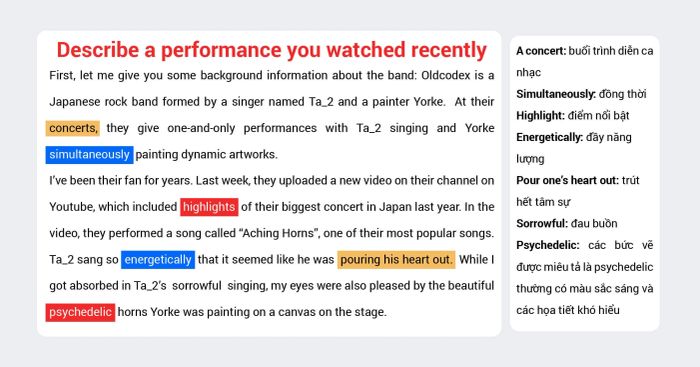Click the "Sorrowful:" glossary term
Viewport: 700px width, 367px height.
[x=542, y=223]
